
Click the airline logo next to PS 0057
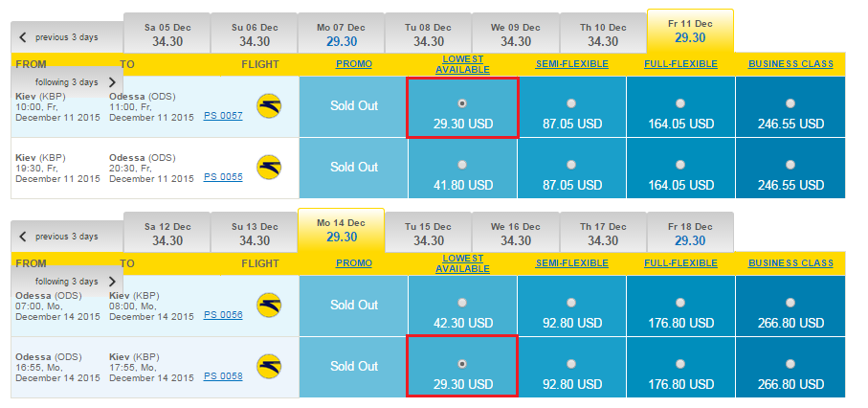pos(269,106)
